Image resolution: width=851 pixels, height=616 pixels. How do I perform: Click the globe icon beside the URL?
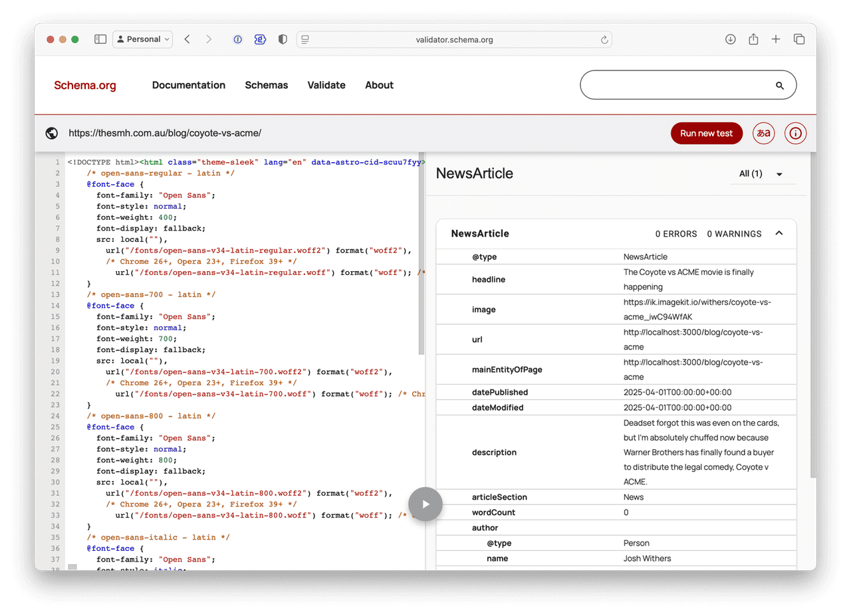[x=52, y=133]
